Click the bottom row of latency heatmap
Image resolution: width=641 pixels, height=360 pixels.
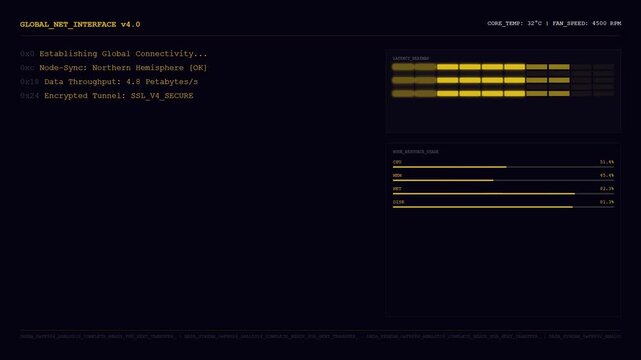click(503, 94)
